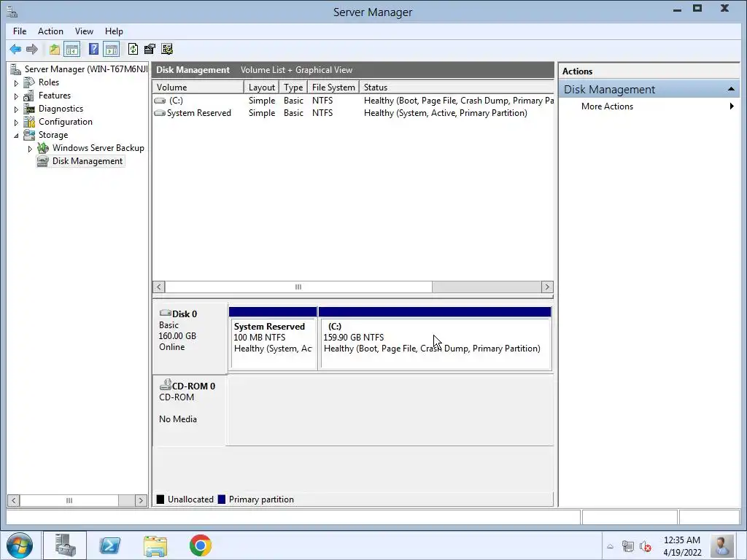Click the Server Manager taskbar icon

pyautogui.click(x=65, y=545)
